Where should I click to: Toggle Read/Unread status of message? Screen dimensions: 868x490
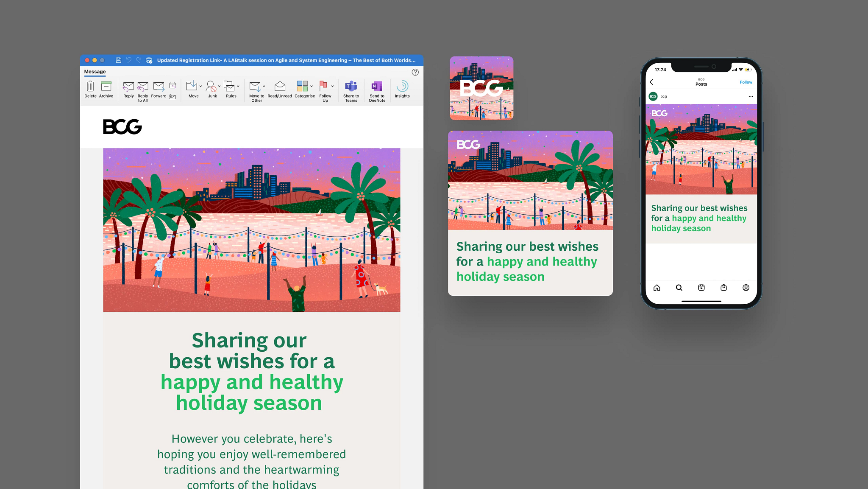[x=280, y=87]
